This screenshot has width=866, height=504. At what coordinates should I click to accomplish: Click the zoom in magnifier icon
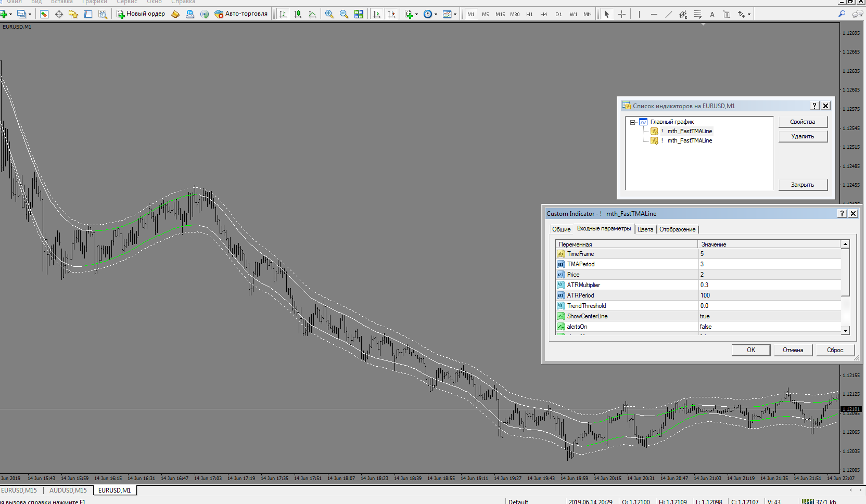(329, 14)
